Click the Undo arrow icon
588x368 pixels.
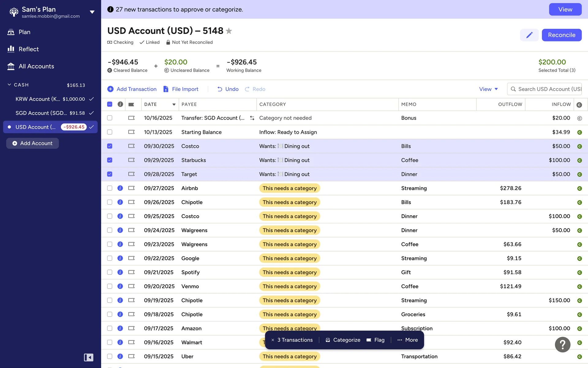220,89
